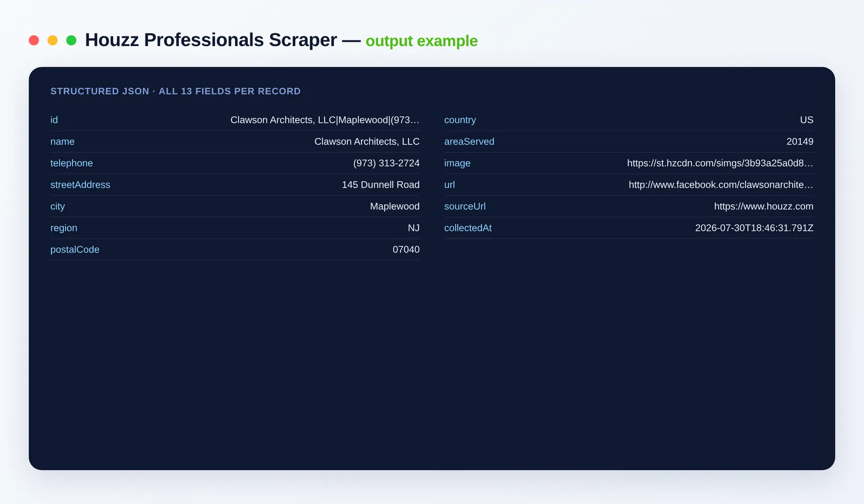Click the region value 'NJ'
Image resolution: width=864 pixels, height=504 pixels.
tap(414, 228)
